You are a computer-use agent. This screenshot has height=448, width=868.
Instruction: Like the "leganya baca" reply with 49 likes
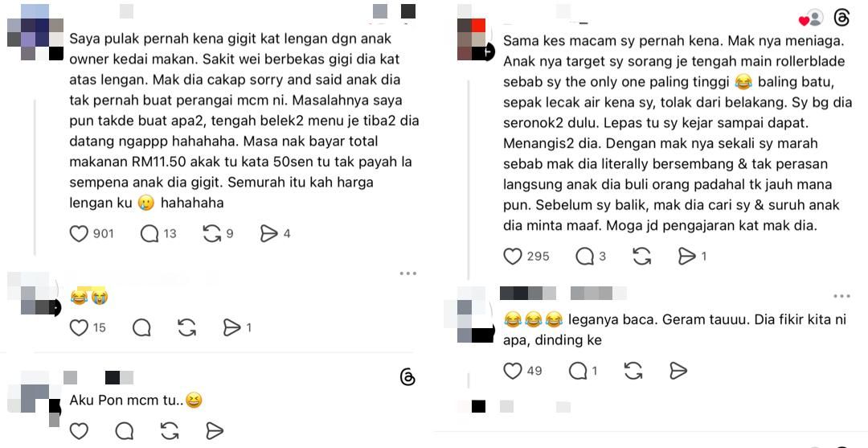[x=513, y=371]
